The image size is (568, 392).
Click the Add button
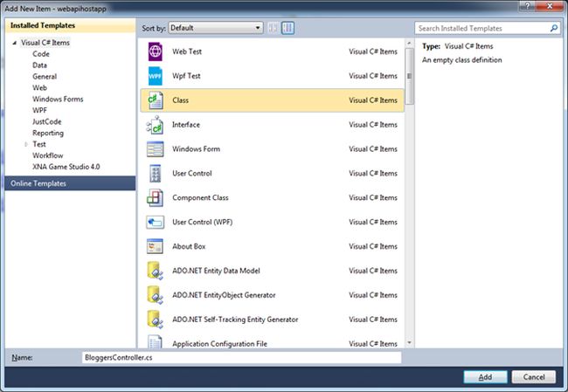tap(485, 377)
